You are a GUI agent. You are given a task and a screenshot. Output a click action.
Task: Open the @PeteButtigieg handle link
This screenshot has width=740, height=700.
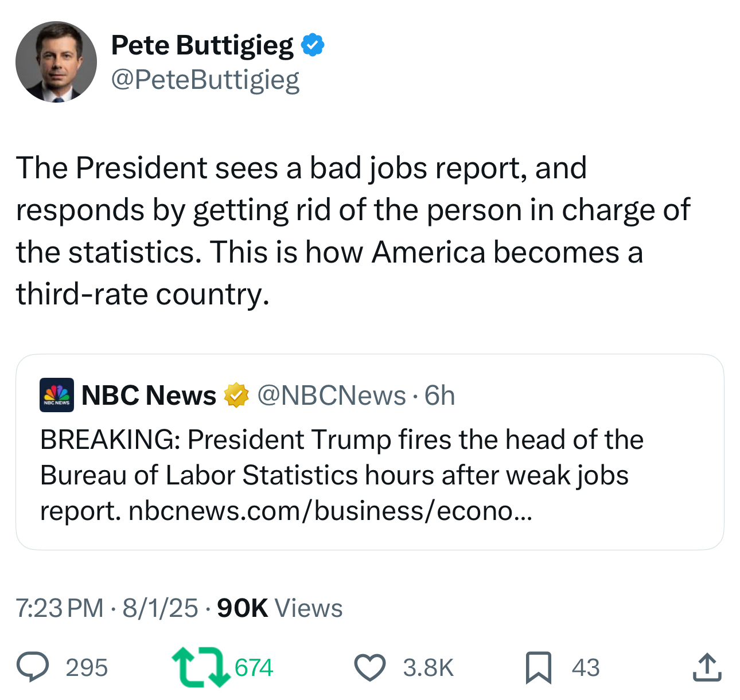click(x=205, y=79)
